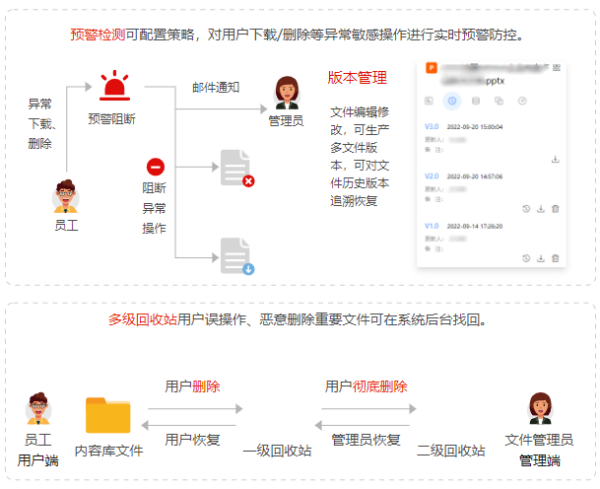
Task: Open the V3.0 version label
Action: pos(431,127)
